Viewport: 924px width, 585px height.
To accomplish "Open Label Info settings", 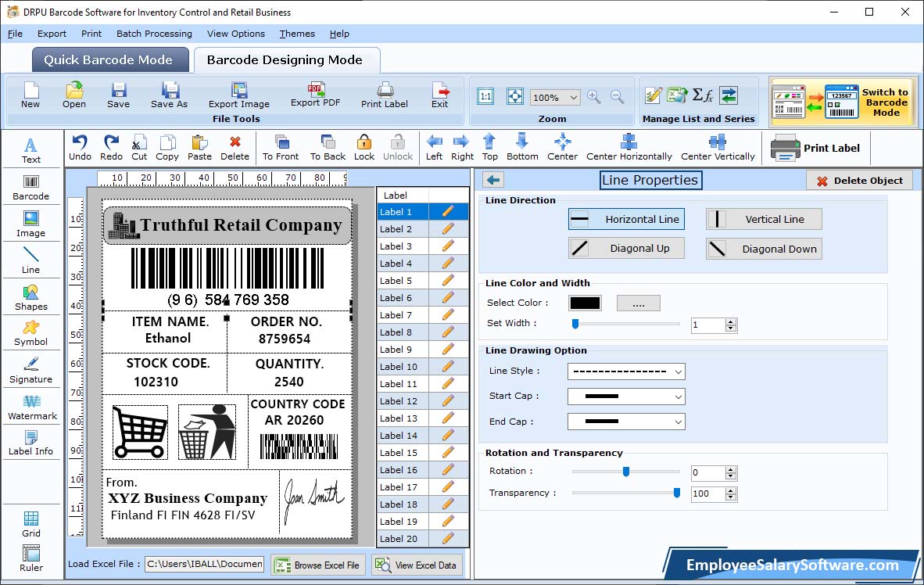I will (30, 443).
